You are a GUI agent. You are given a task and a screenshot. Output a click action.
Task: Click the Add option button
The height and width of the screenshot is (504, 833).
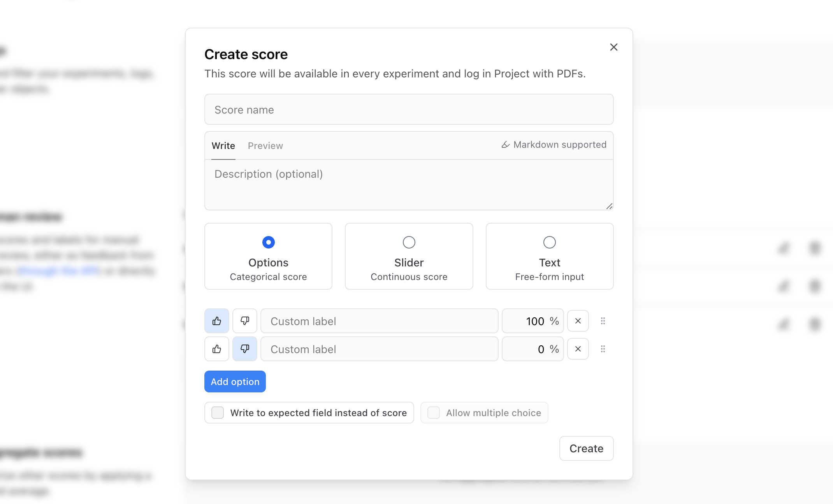coord(235,381)
